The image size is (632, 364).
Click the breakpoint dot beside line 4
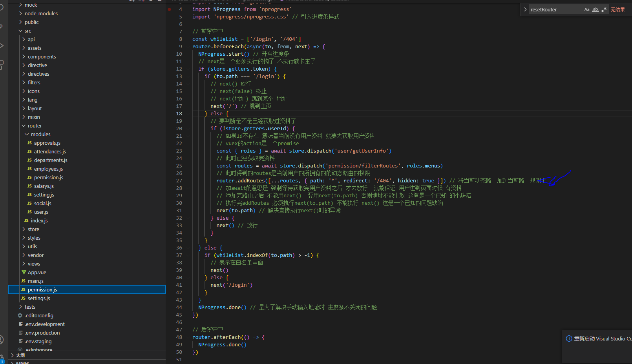pyautogui.click(x=170, y=9)
